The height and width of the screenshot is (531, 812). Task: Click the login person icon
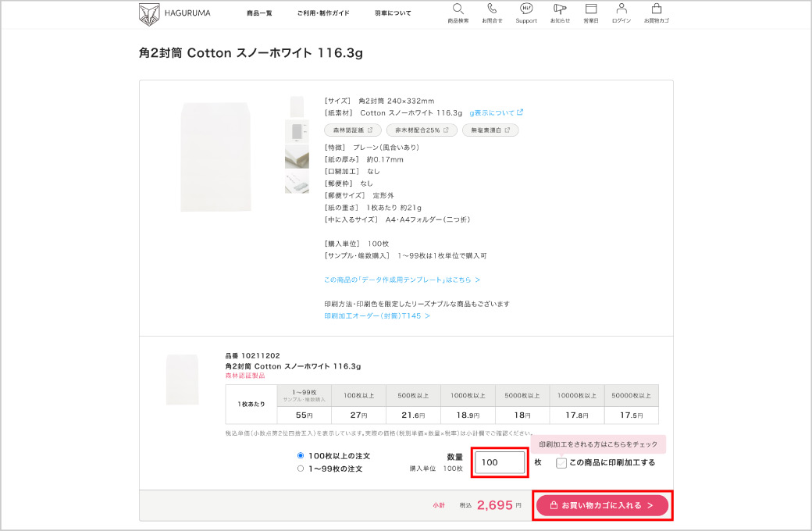point(621,9)
